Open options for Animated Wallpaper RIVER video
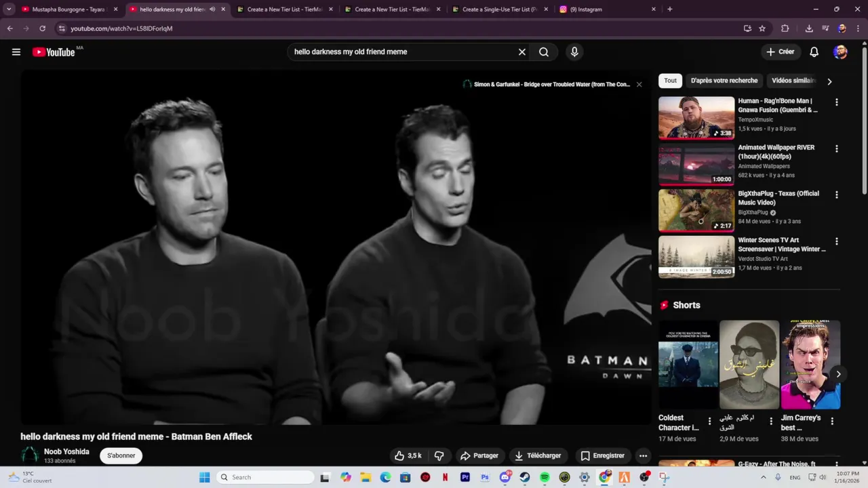 pyautogui.click(x=836, y=148)
